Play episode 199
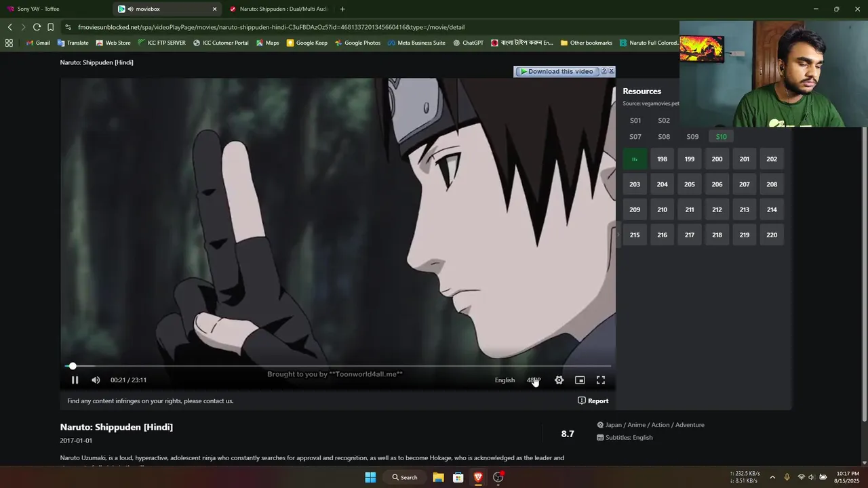 [x=690, y=159]
